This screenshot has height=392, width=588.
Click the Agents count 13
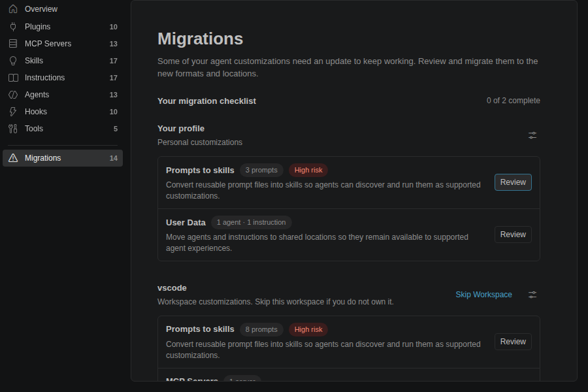tap(114, 95)
